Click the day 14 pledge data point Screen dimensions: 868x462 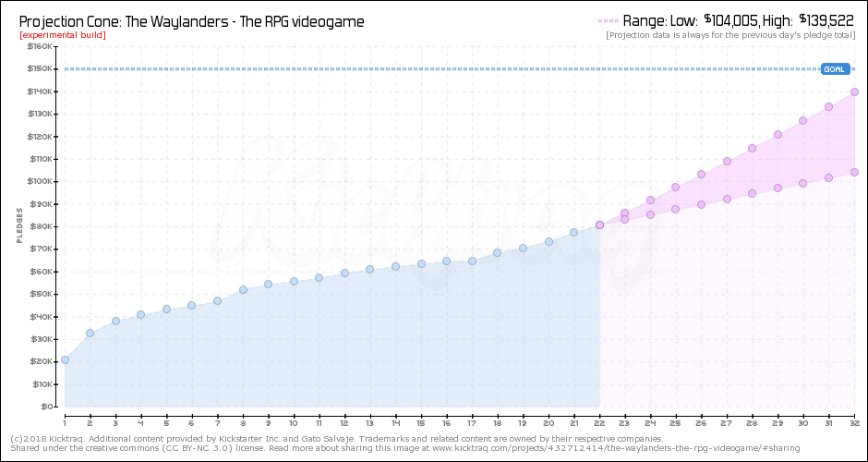pyautogui.click(x=395, y=266)
